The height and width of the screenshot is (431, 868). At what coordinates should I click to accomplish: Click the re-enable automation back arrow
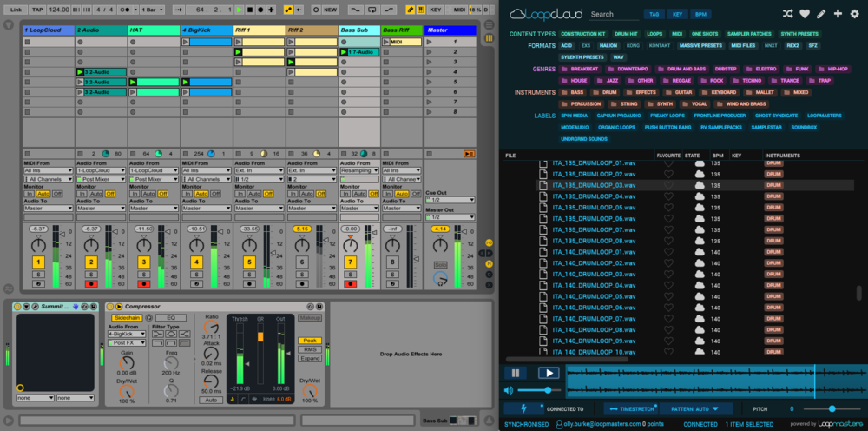click(x=299, y=10)
